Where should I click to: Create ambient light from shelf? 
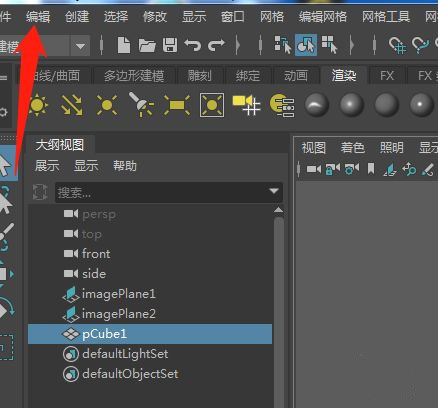pos(37,105)
